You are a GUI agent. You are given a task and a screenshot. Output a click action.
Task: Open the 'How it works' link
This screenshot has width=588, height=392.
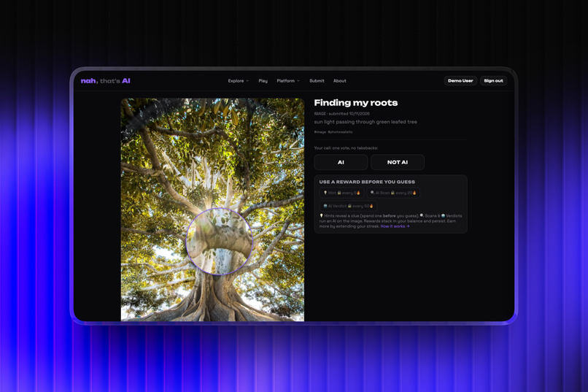tap(395, 226)
